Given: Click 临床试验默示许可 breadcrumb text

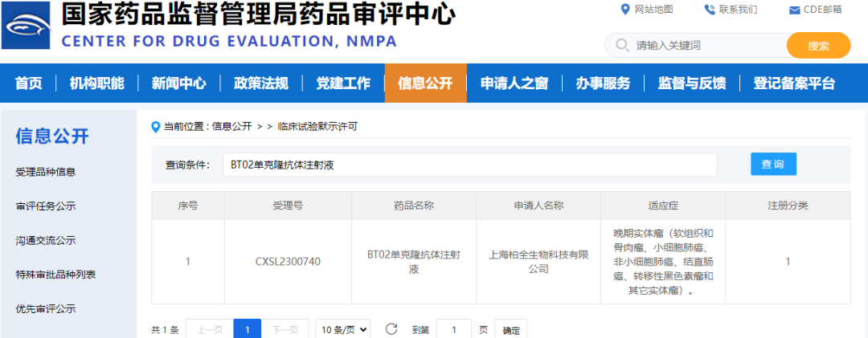Looking at the screenshot, I should (x=317, y=127).
